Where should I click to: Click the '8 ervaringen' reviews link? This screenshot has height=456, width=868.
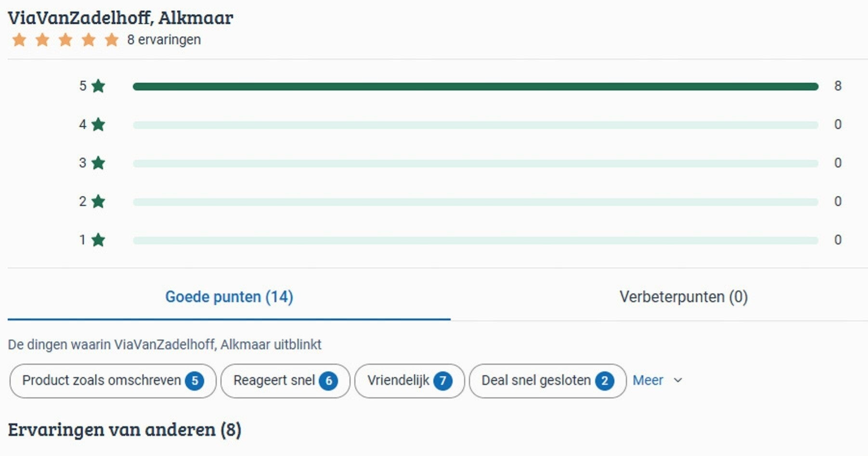tap(164, 40)
